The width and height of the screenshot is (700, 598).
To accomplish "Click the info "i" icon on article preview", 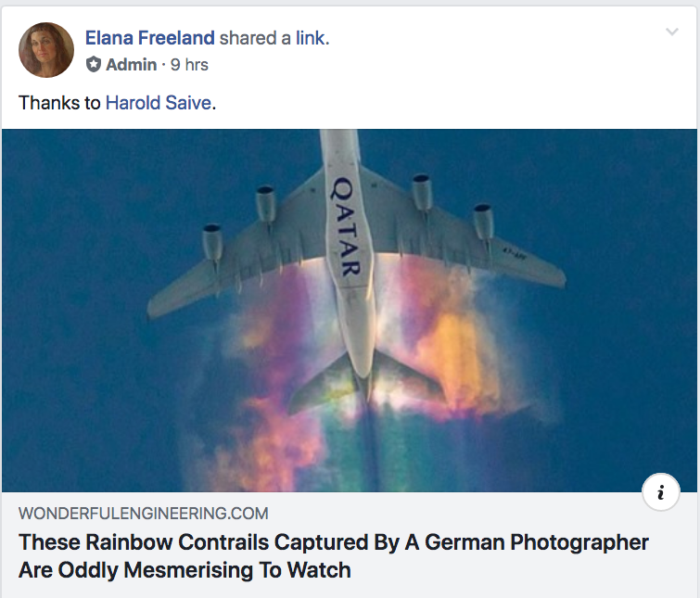I will click(x=660, y=493).
